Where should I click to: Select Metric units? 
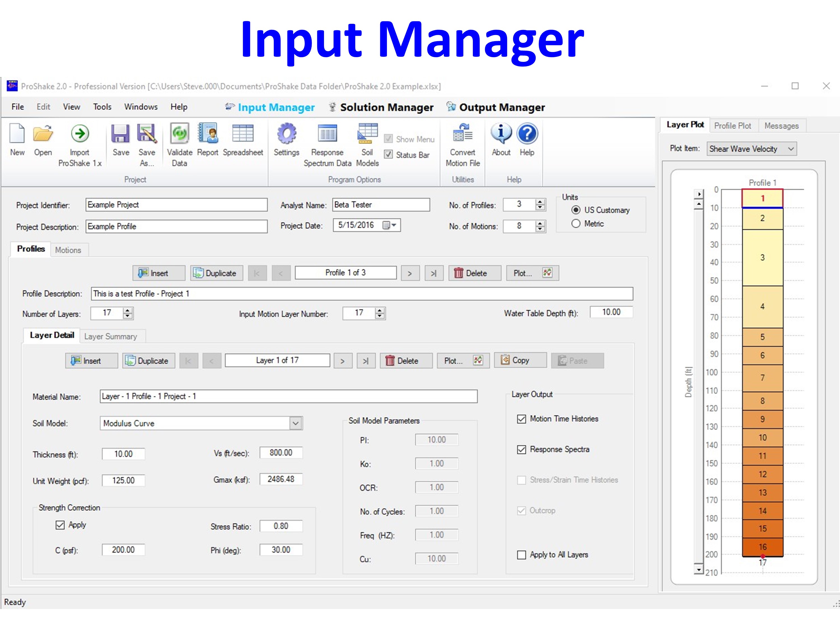click(x=576, y=224)
